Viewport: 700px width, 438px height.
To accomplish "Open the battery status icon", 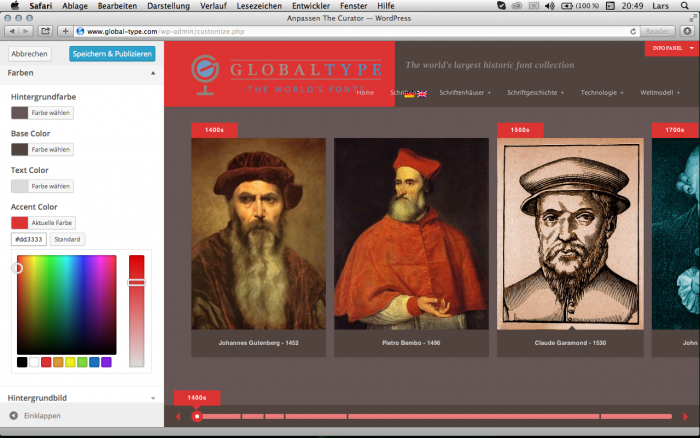I will coord(567,6).
